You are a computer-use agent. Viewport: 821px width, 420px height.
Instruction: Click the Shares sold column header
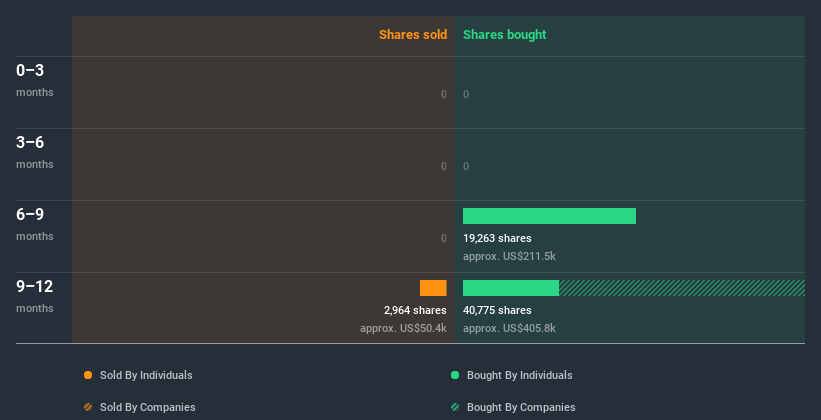coord(413,35)
